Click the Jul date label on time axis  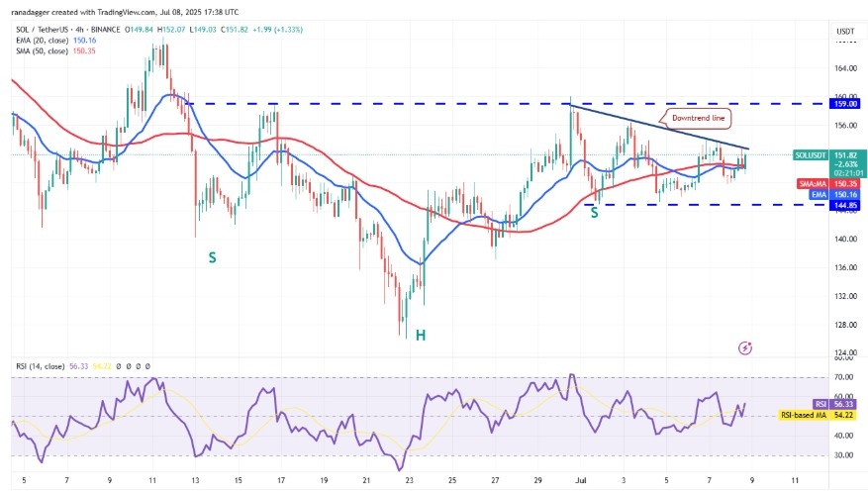tap(580, 480)
